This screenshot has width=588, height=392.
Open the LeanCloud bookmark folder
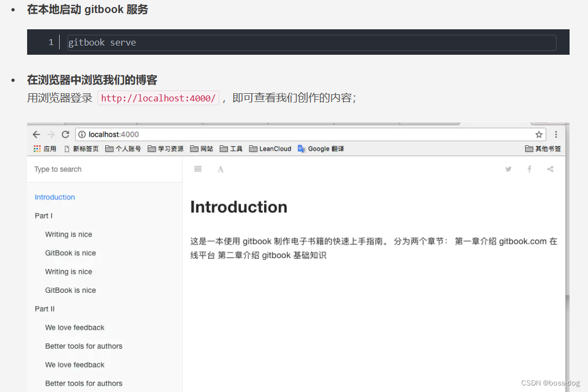(270, 149)
